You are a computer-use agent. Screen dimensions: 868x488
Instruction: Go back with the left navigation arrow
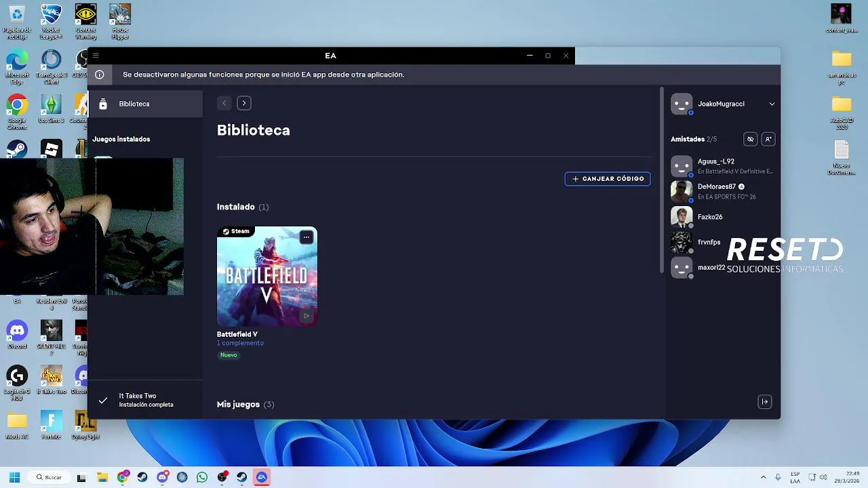(224, 103)
